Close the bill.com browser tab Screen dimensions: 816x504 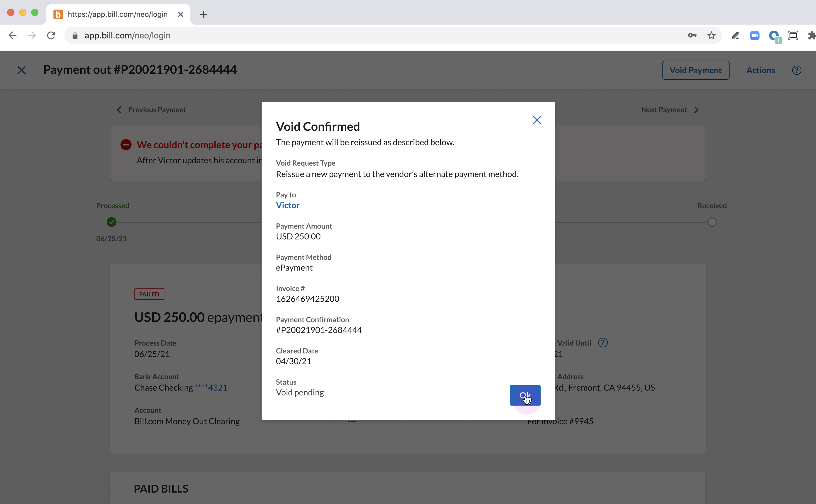[x=181, y=14]
